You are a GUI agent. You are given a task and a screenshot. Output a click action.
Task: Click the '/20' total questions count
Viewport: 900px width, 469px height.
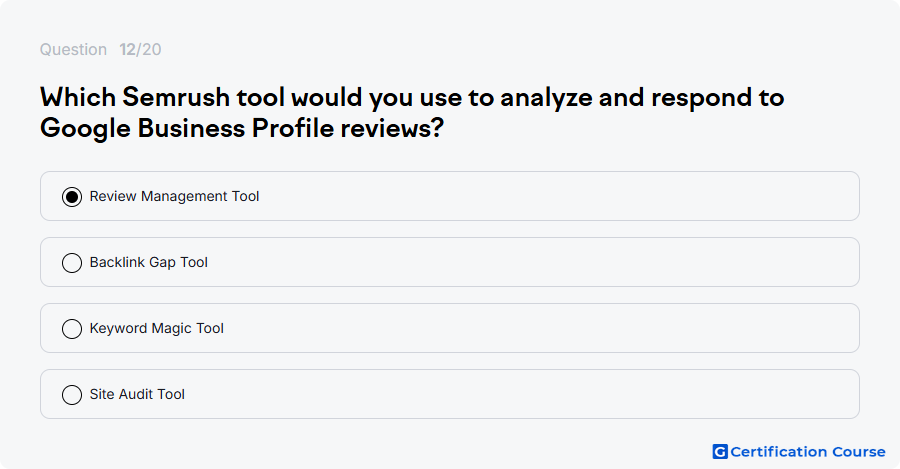[x=149, y=49]
